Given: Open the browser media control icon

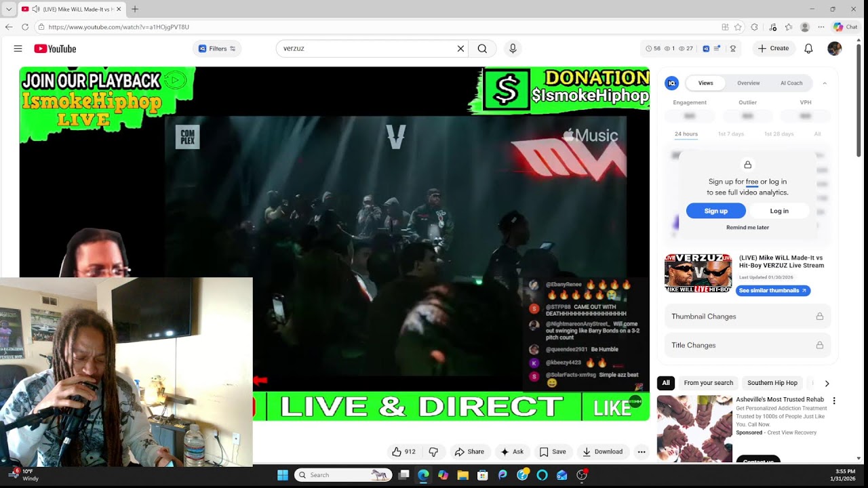Looking at the screenshot, I should coord(773,27).
